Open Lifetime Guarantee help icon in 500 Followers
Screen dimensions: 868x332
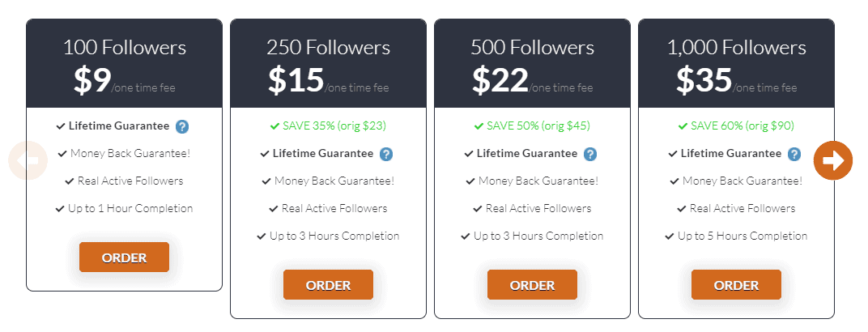(x=590, y=155)
